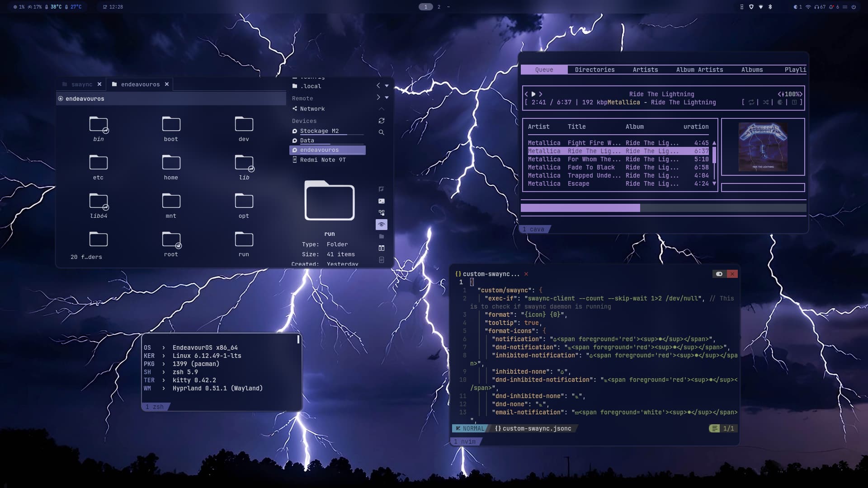The height and width of the screenshot is (488, 868).
Task: Click the Bluetooth icon in top bar
Action: click(x=770, y=7)
